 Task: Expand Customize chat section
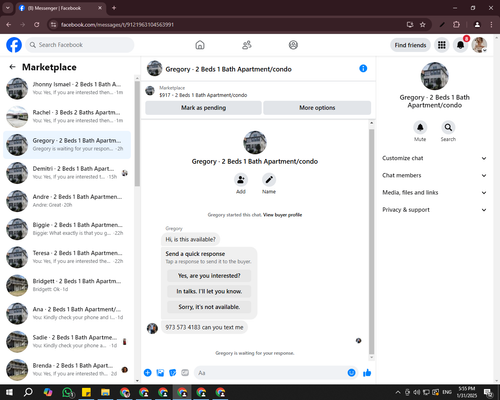[434, 158]
